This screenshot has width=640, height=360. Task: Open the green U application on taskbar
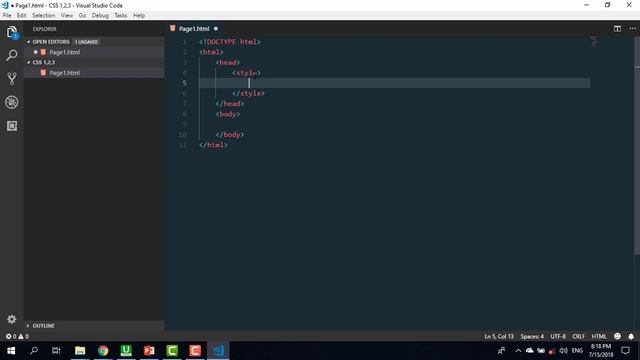coord(126,351)
